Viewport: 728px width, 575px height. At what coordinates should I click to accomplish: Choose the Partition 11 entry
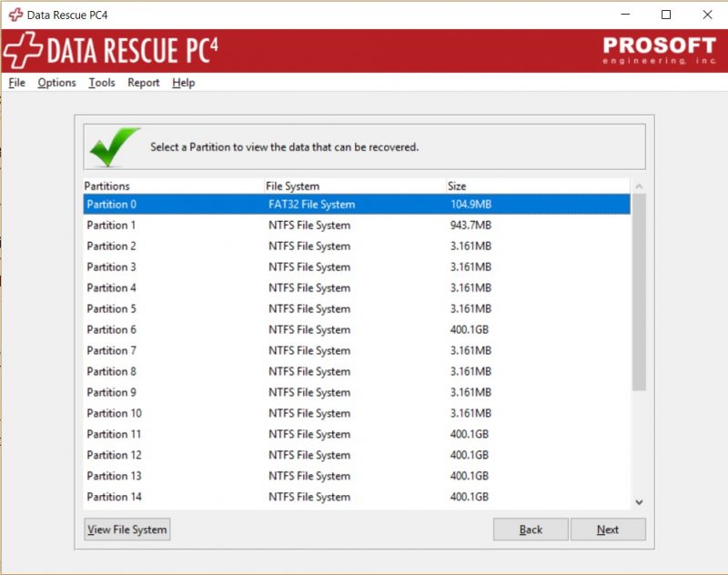pyautogui.click(x=357, y=434)
